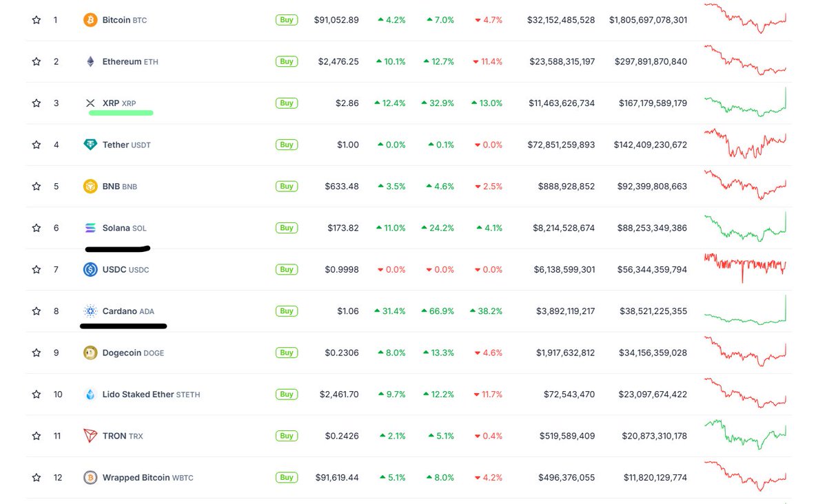Open the Lido Staked Ether STETH page
This screenshot has height=504, width=827.
[x=151, y=395]
